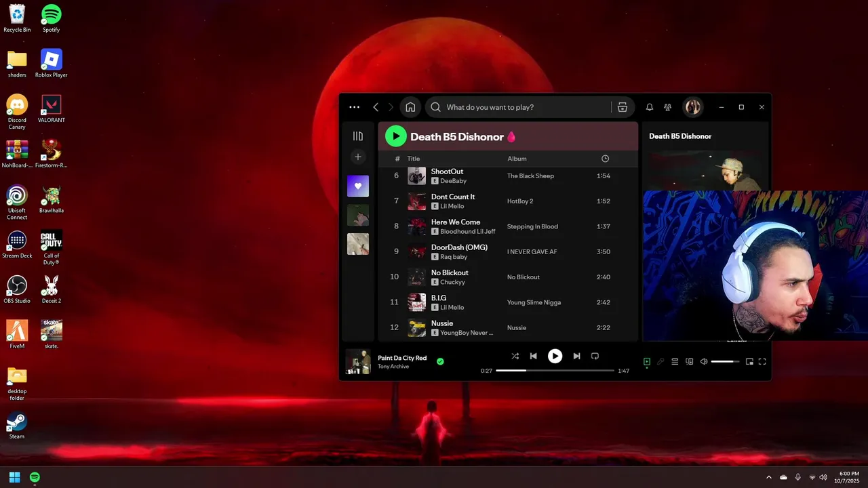Select the track Dont Count It
The image size is (868, 488).
click(x=453, y=197)
